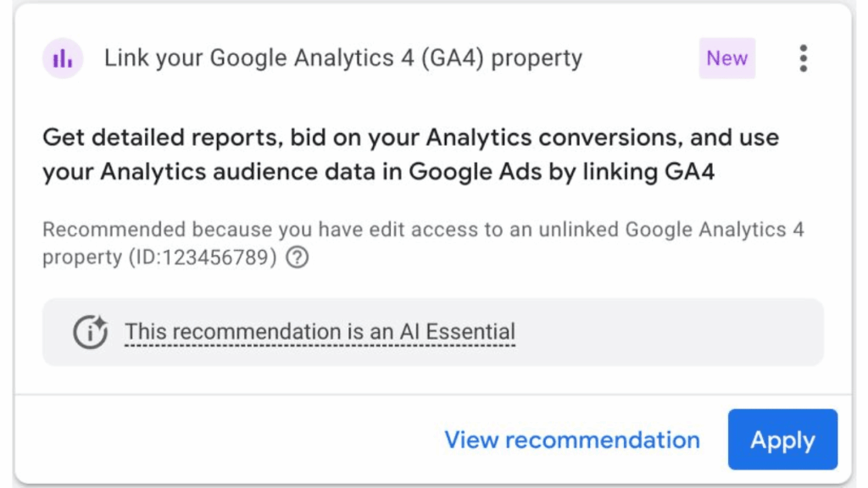This screenshot has width=868, height=488.
Task: Select the Link your GA4 property heading
Action: click(x=342, y=58)
